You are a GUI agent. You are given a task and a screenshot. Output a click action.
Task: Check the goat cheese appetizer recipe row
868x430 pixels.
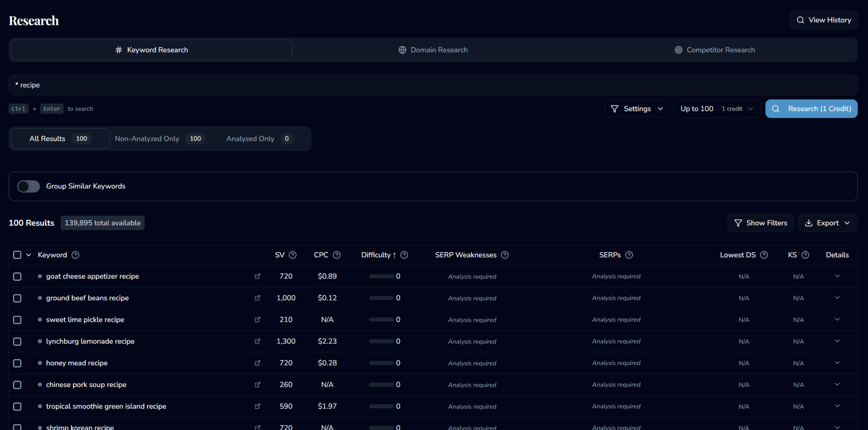17,276
